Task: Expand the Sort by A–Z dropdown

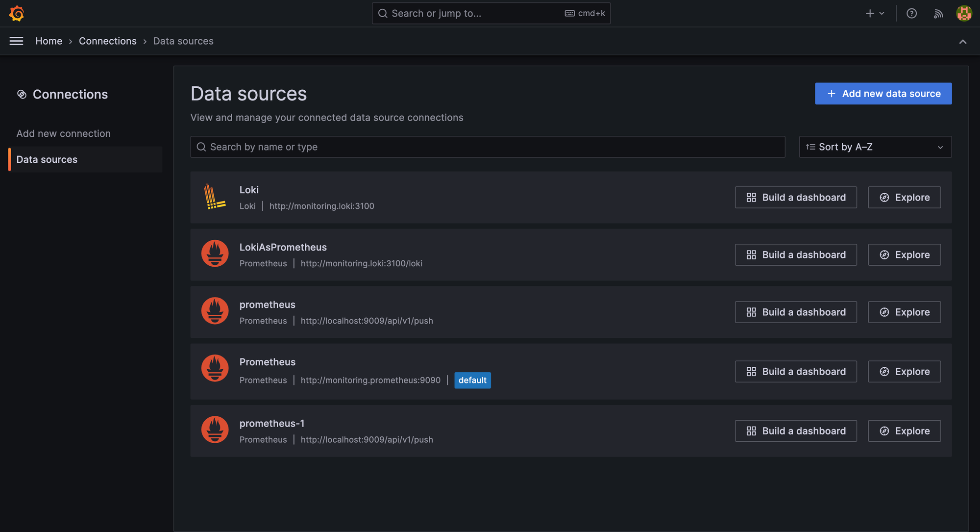Action: tap(875, 147)
